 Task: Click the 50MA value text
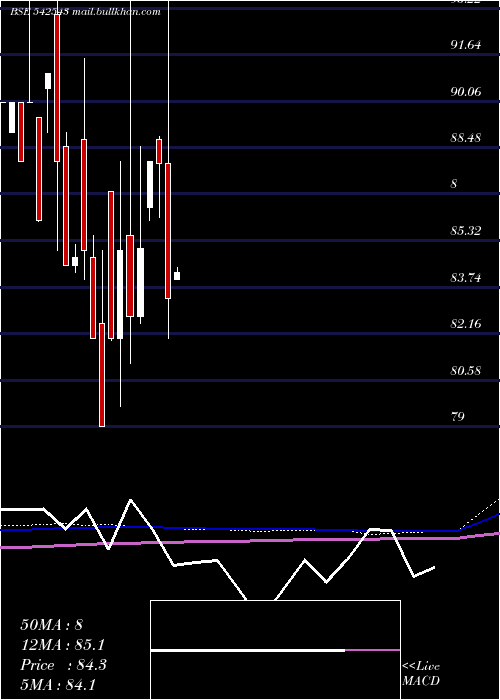(52, 625)
